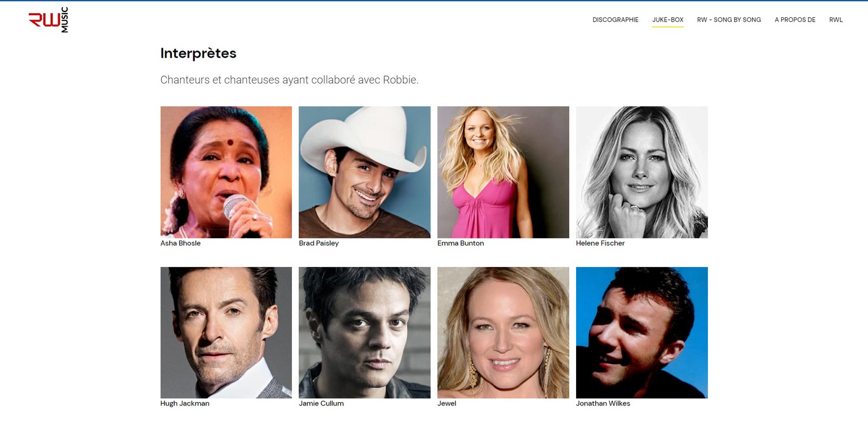Select the JUKE-BOX navigation tab
868x424 pixels.
668,20
